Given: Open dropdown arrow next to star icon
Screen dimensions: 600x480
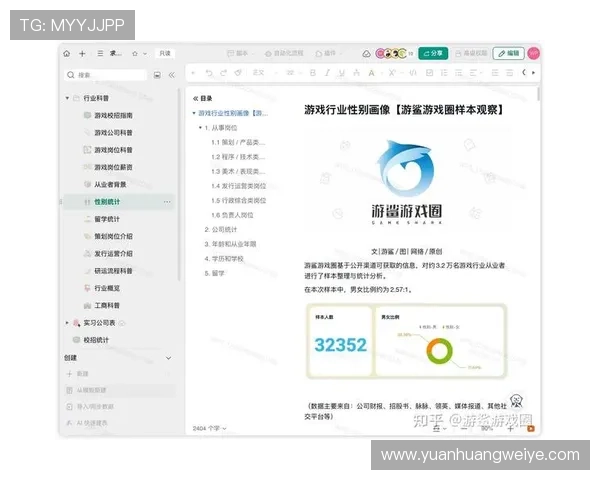Looking at the screenshot, I should 145,54.
